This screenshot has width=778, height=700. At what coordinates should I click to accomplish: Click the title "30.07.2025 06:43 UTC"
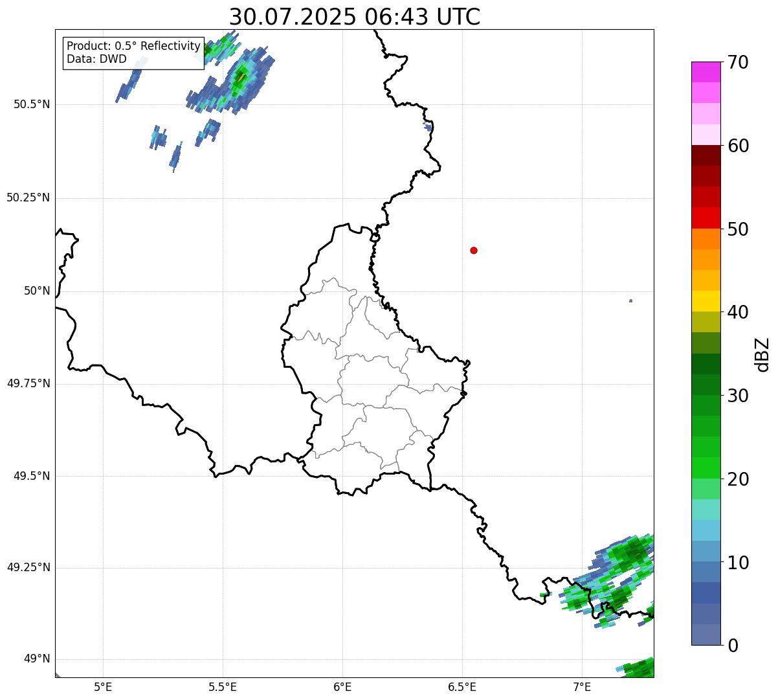pos(355,16)
